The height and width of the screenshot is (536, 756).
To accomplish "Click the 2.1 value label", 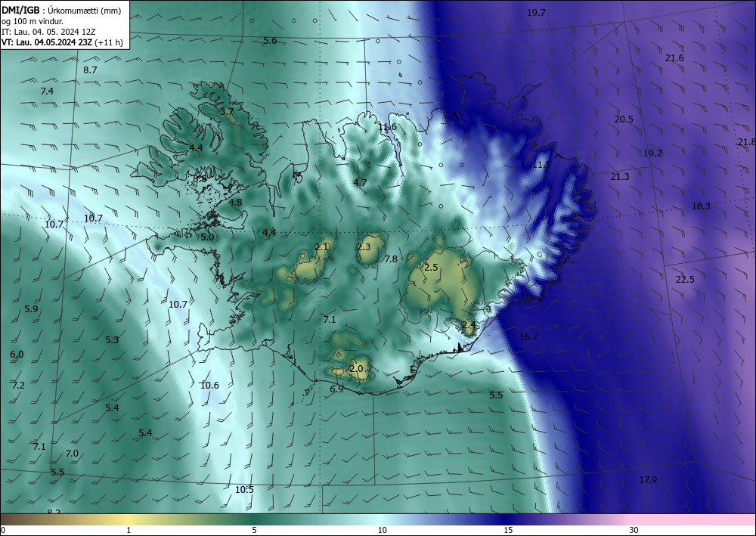I will [321, 247].
